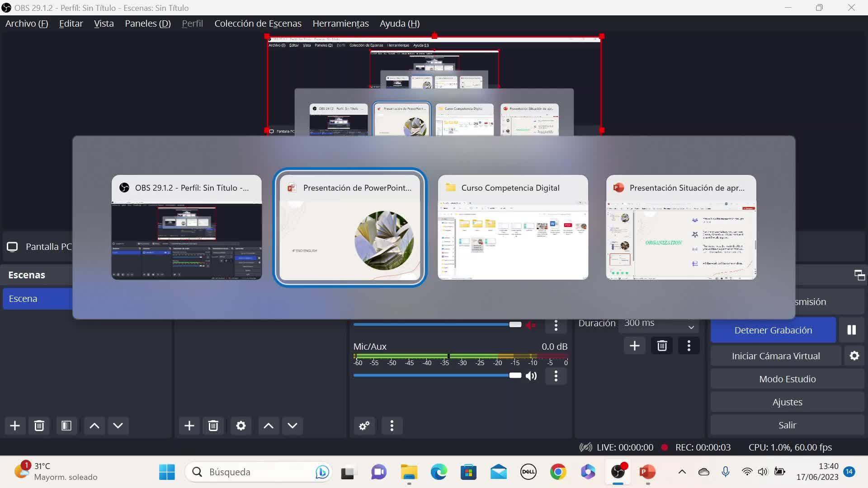
Task: Click the Mic/Aux volume slider
Action: click(434, 375)
